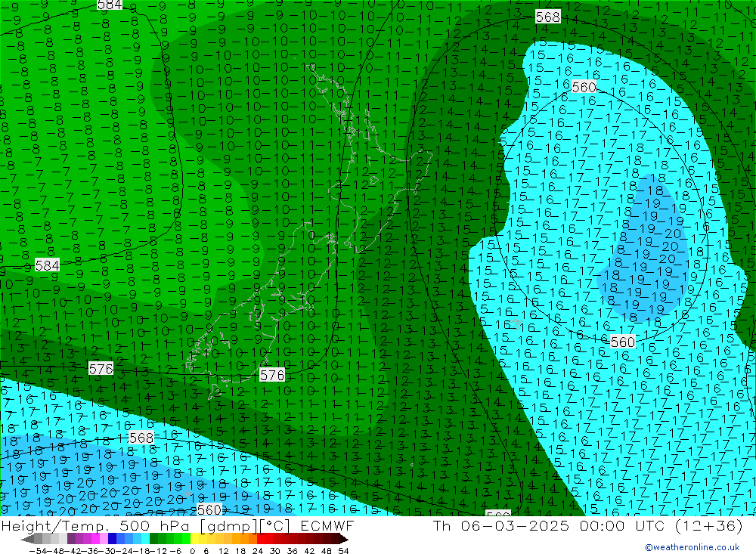
Task: Click the 584 contour label at left edge
Action: pos(47,265)
